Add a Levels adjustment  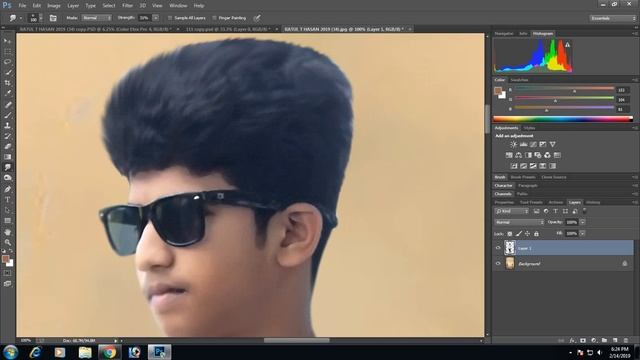[x=523, y=144]
